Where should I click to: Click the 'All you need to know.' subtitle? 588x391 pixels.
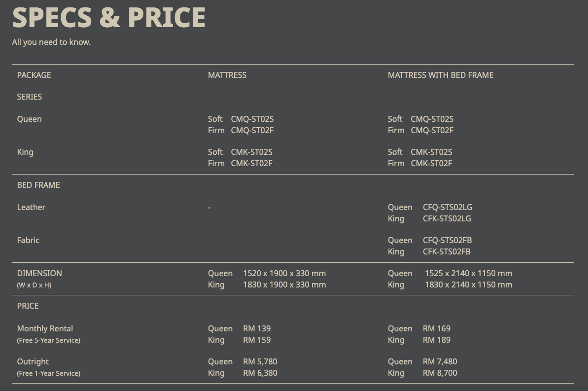click(x=51, y=42)
